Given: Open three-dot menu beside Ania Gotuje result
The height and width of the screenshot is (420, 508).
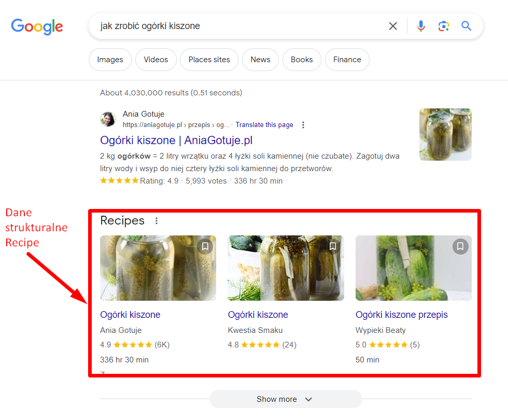Looking at the screenshot, I should click(x=303, y=125).
